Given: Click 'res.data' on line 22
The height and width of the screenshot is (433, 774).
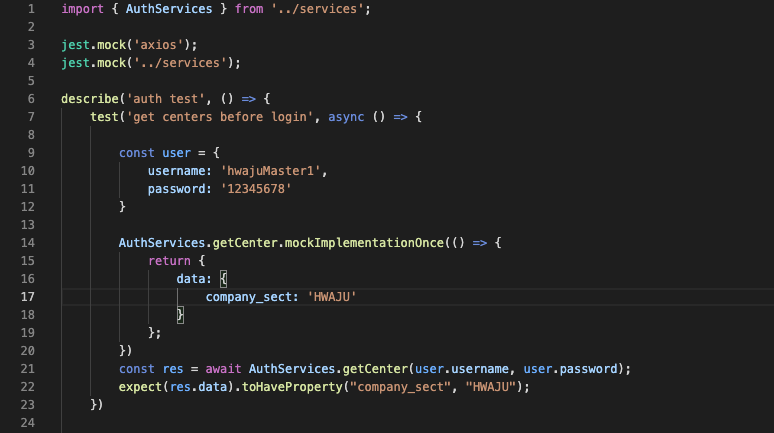Looking at the screenshot, I should pyautogui.click(x=198, y=387).
